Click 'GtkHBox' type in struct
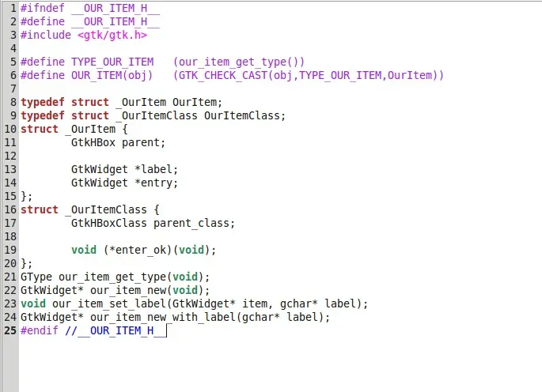 pyautogui.click(x=93, y=142)
